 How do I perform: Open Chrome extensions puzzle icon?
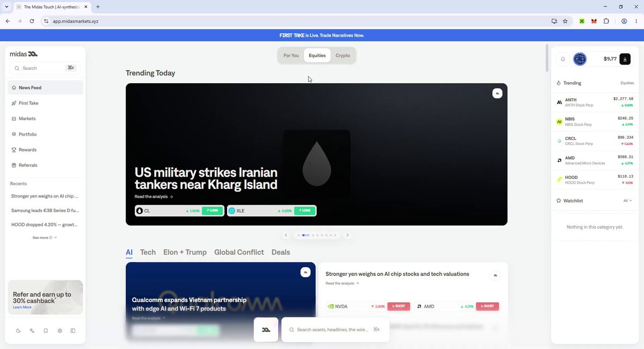(x=606, y=21)
